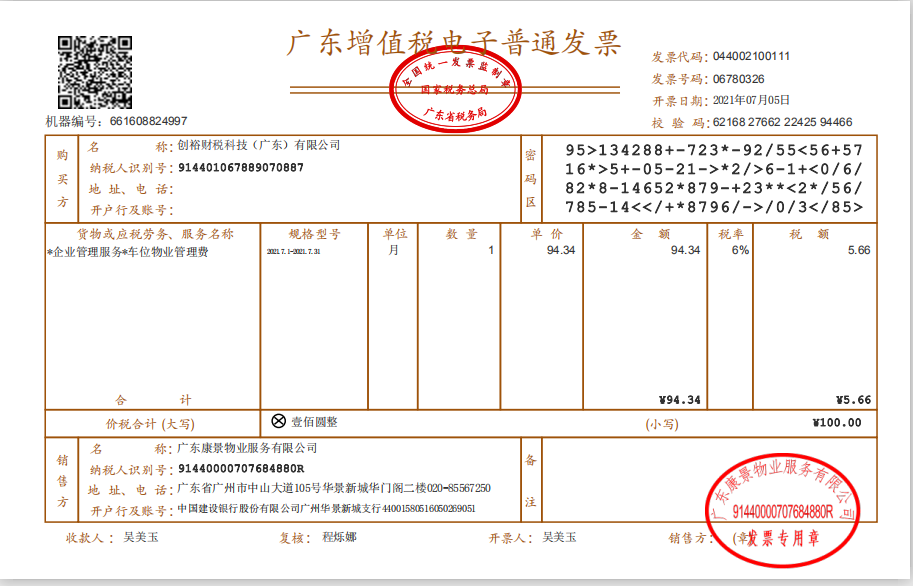Viewport: 913px width, 586px height.
Task: Click the machine number 661608824997
Action: point(148,121)
